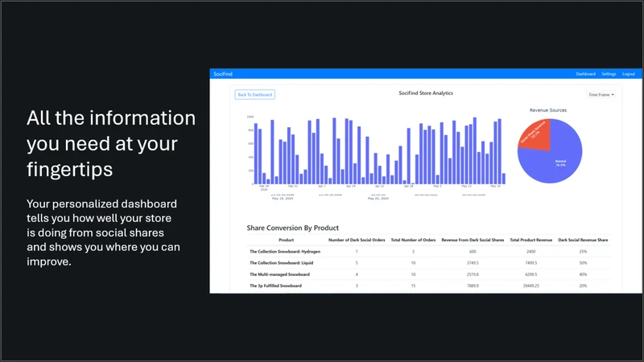The height and width of the screenshot is (362, 644).
Task: Click the 2400 total revenue cell
Action: [x=531, y=252]
